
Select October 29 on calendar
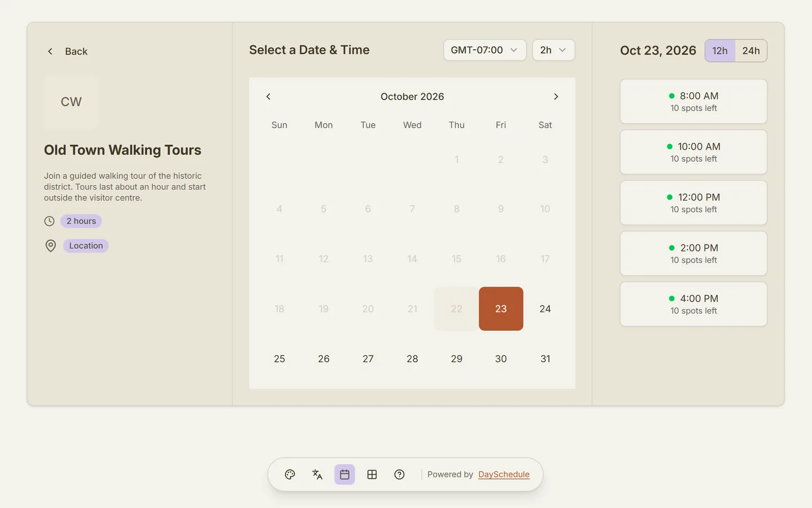coord(457,359)
